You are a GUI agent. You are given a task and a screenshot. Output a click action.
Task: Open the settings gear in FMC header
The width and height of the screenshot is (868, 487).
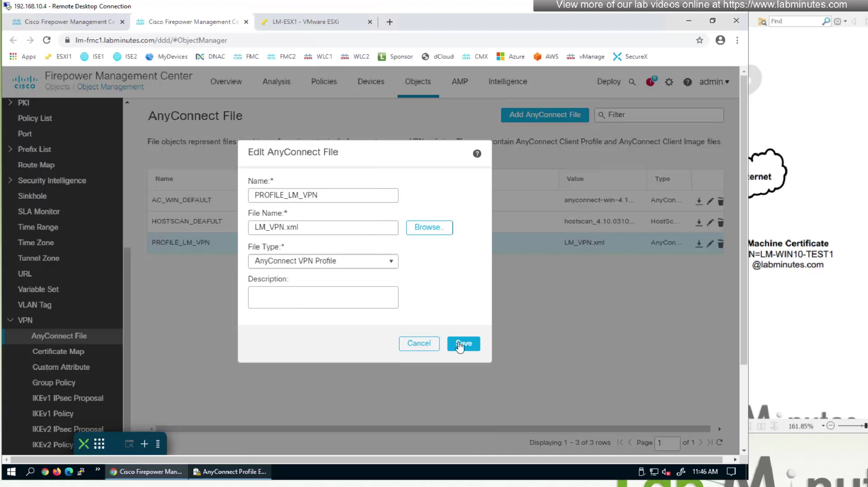coord(669,82)
